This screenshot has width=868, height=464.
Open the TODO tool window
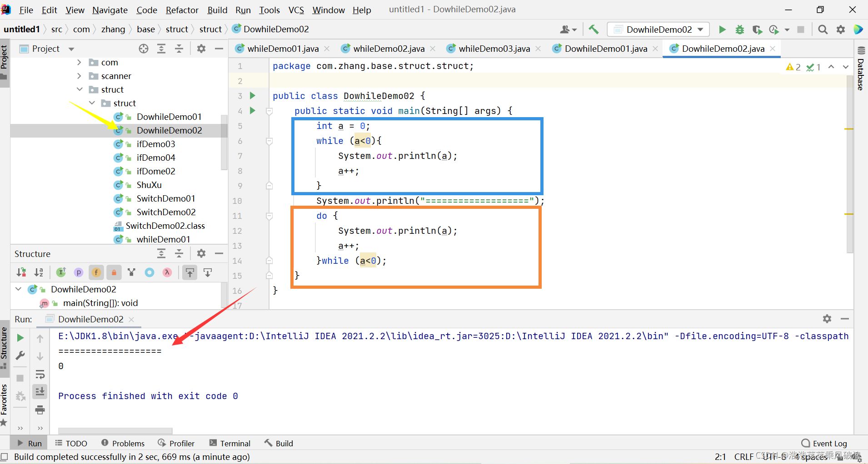click(x=71, y=443)
